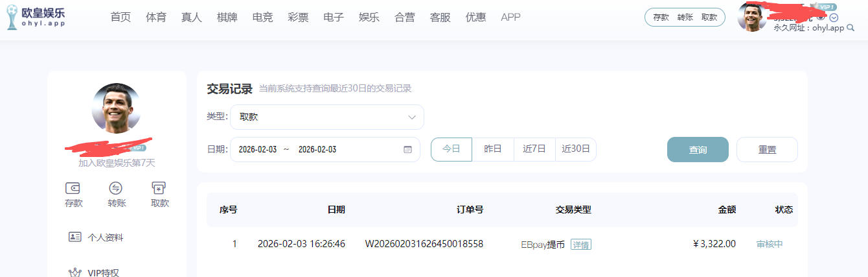Go to 优惠 in the top navigation

[x=475, y=18]
